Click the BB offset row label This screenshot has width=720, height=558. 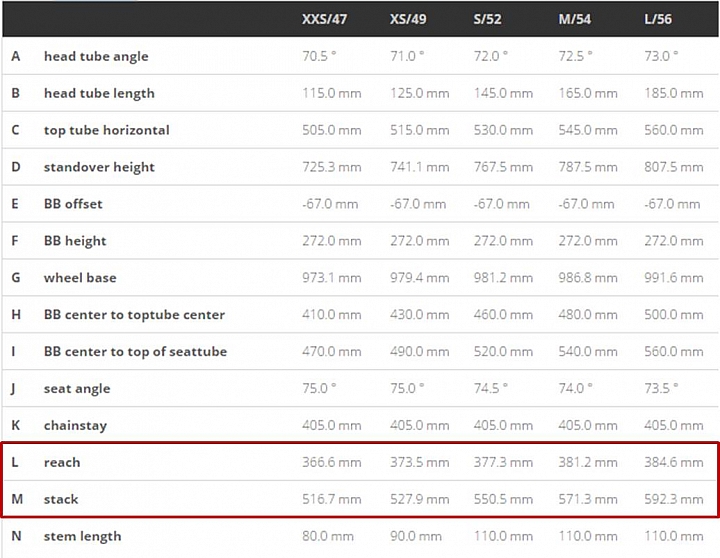(73, 204)
